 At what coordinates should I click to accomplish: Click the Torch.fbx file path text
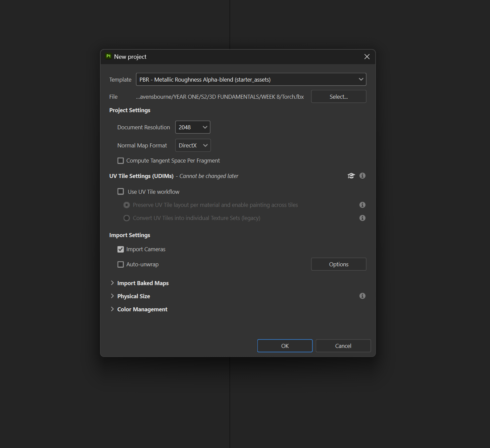(220, 97)
